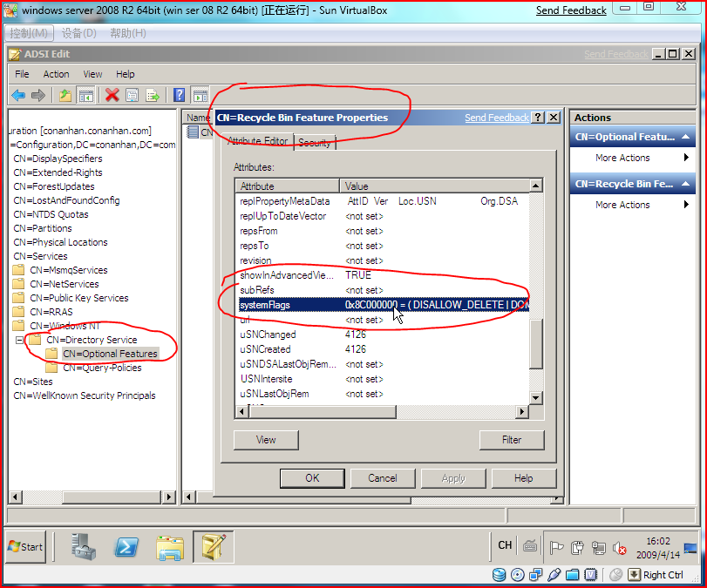Click VirtualBox shared folders status icon
This screenshot has width=707, height=588.
(x=573, y=575)
